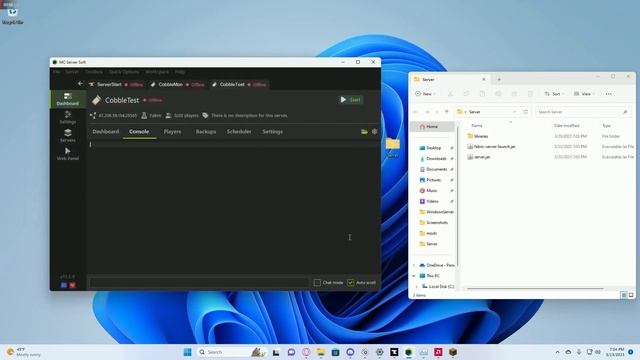
Task: Open the View dropdown in File Explorer
Action: coord(584,94)
